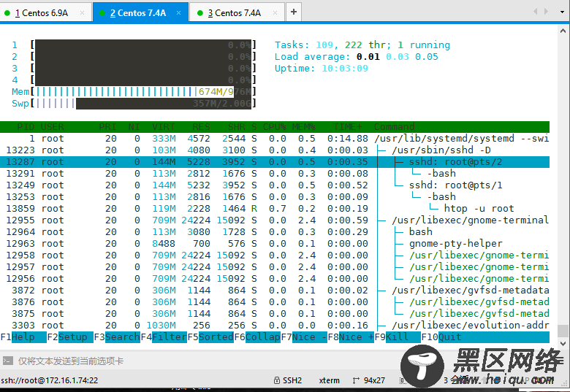Screen dimensions: 570x392
Task: Click F5 Sorted view button
Action: tap(210, 337)
